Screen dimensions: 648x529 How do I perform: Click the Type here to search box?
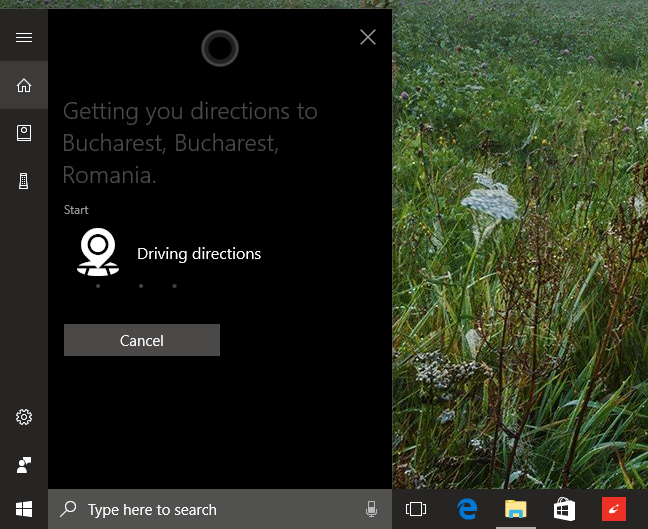pos(220,509)
